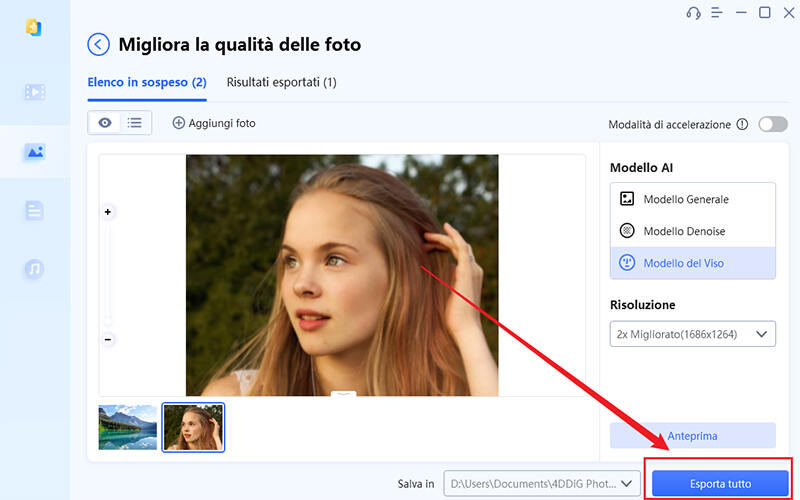Click the acceleration mode info icon
Viewport: 800px width, 500px height.
pos(742,125)
